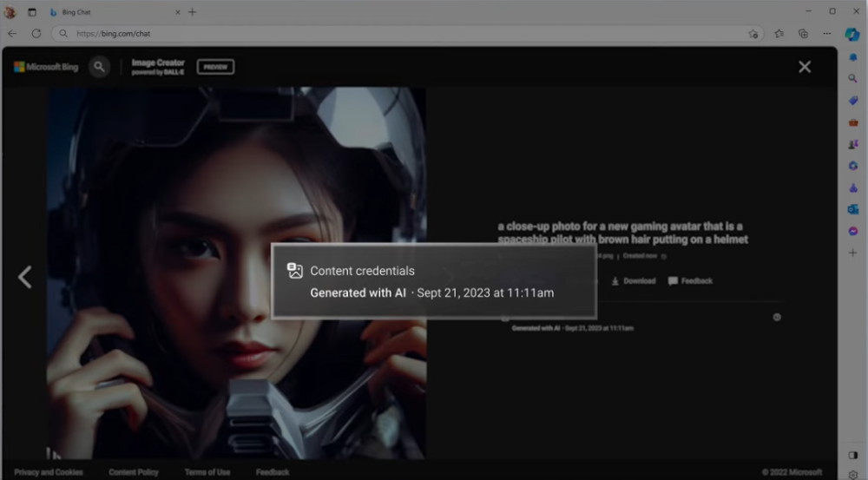The image size is (868, 480).
Task: Click the address bar search icon
Action: pos(63,33)
